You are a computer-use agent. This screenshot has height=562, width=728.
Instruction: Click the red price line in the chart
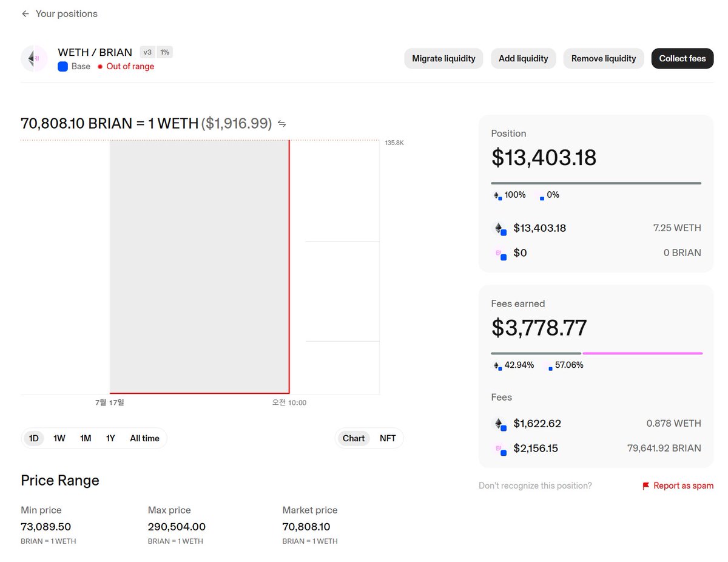pyautogui.click(x=289, y=267)
